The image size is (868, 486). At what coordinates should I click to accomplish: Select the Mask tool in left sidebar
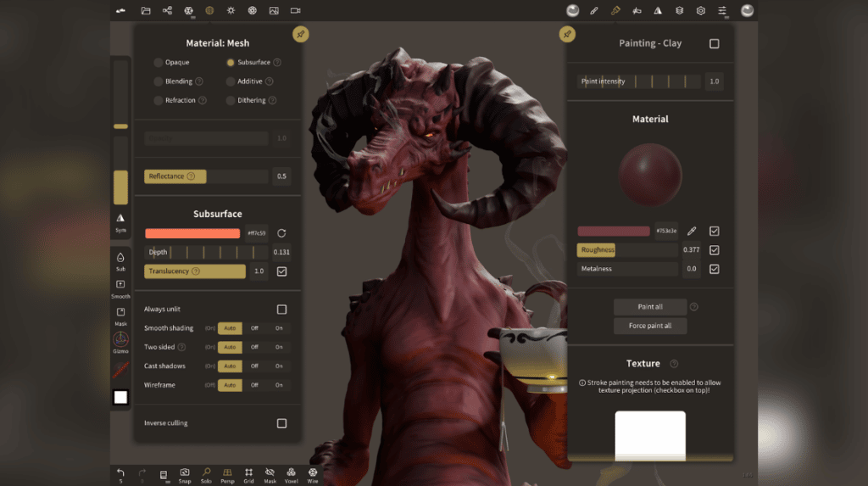[x=120, y=316]
